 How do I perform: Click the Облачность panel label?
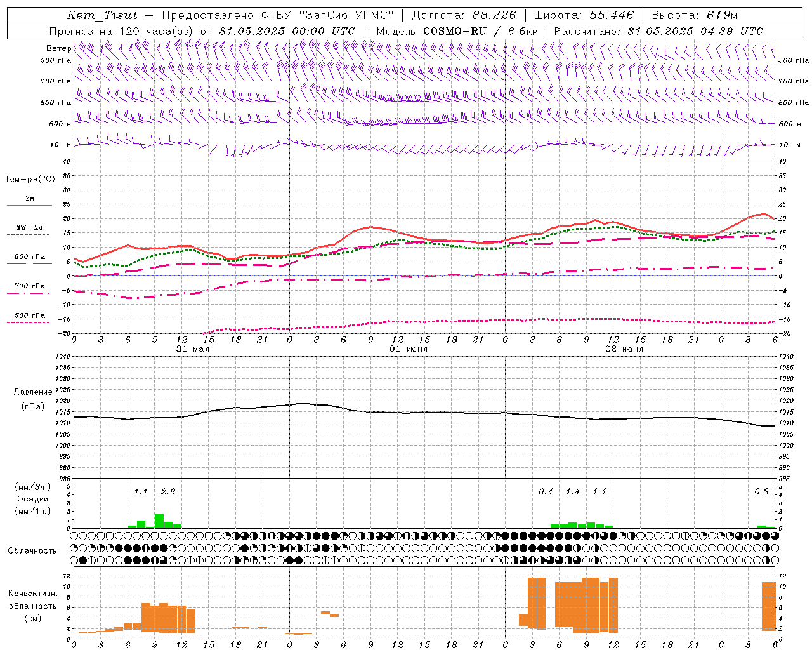(32, 550)
